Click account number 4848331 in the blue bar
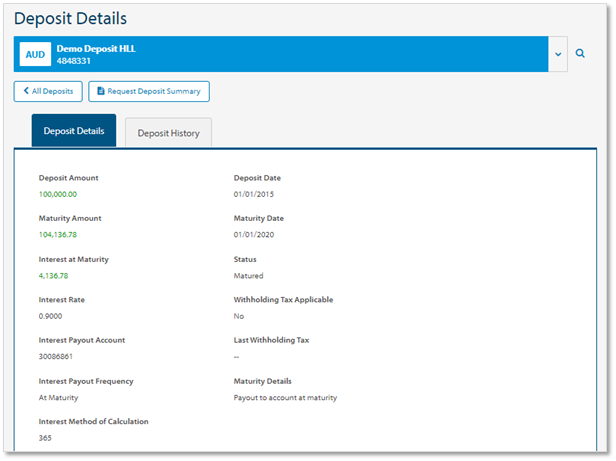Image resolution: width=616 pixels, height=461 pixels. pyautogui.click(x=74, y=61)
